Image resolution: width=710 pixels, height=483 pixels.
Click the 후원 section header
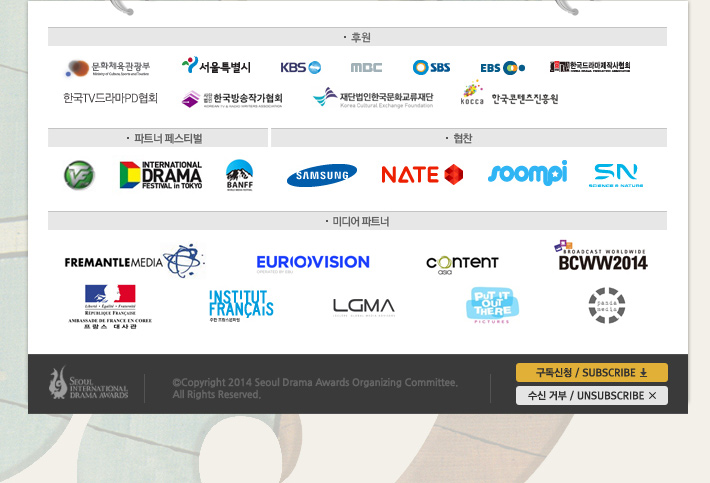(357, 37)
